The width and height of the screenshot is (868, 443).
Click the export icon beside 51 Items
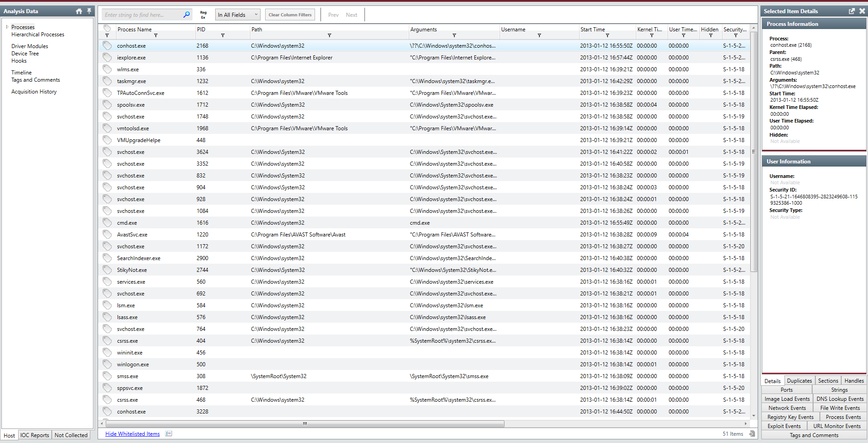click(x=752, y=434)
